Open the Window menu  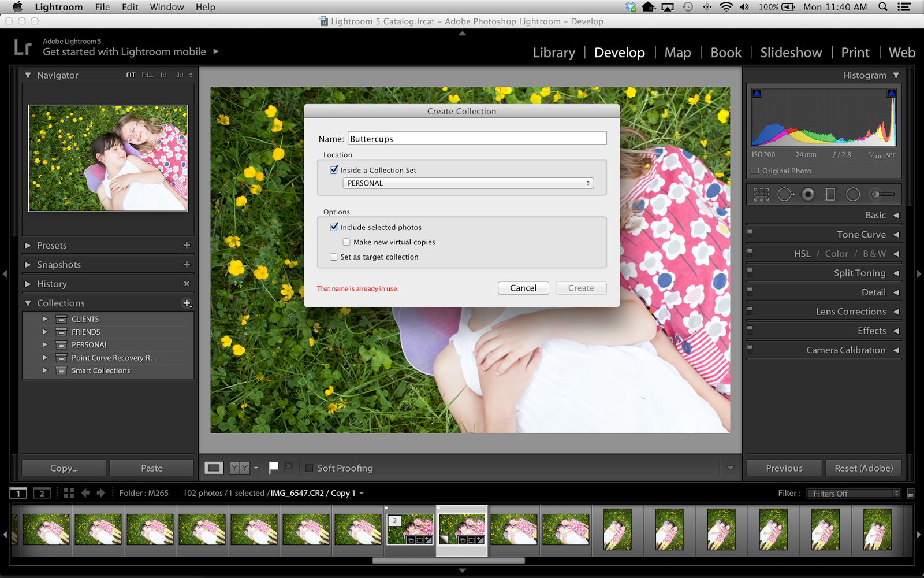pyautogui.click(x=166, y=7)
